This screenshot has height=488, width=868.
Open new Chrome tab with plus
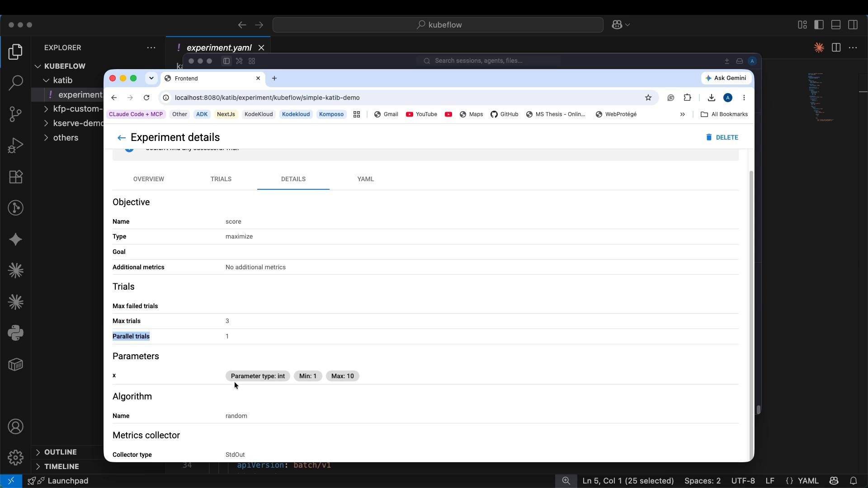[274, 78]
